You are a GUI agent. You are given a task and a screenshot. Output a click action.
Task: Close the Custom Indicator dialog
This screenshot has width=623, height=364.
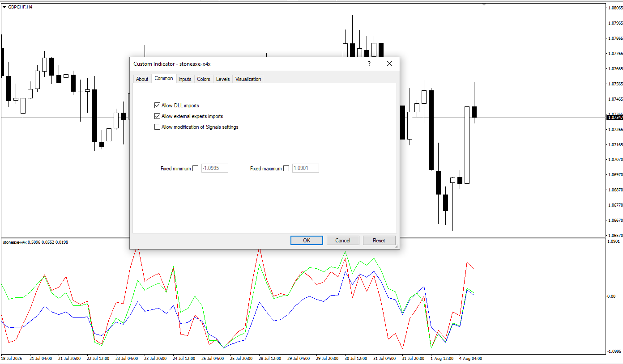coord(389,64)
